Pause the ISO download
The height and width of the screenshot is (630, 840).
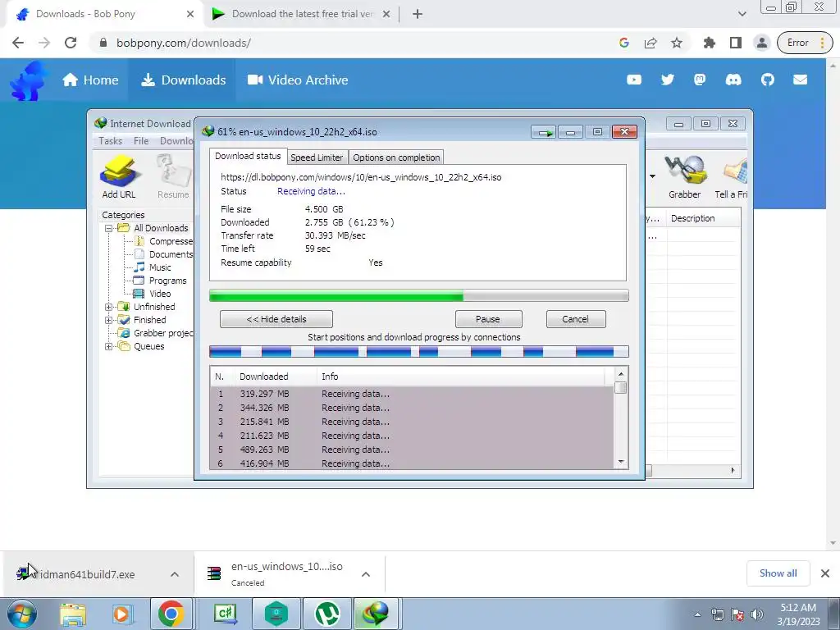488,319
